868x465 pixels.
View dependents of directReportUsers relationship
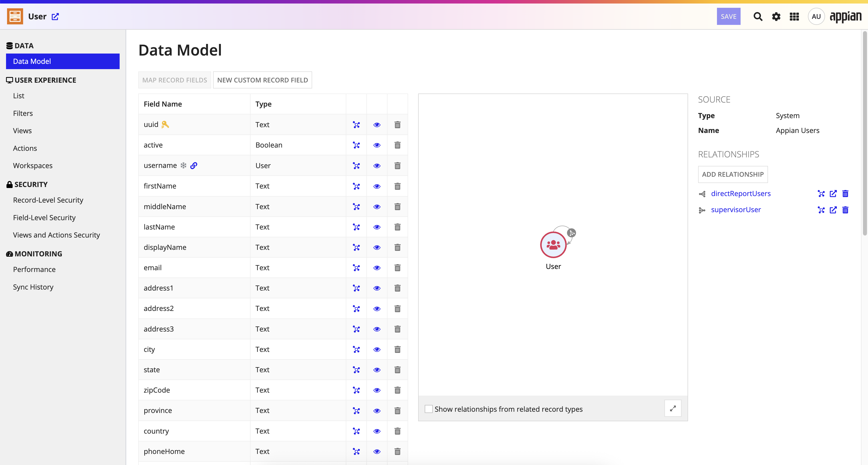[821, 194]
